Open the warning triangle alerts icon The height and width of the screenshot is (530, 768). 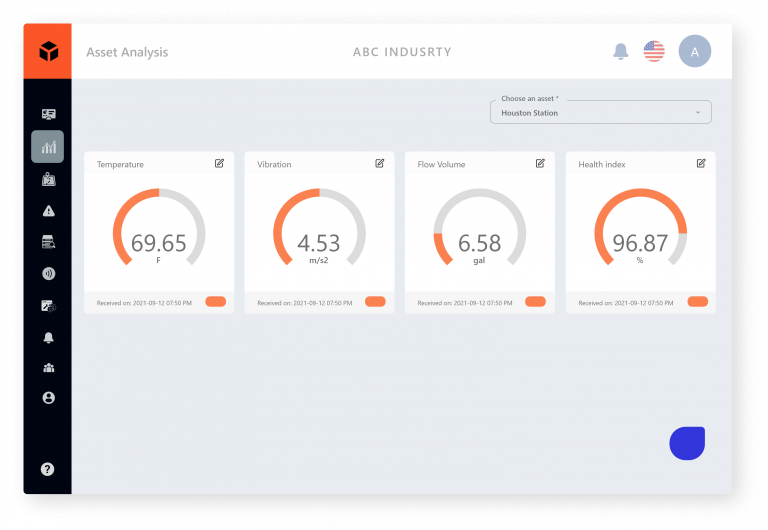pyautogui.click(x=48, y=211)
